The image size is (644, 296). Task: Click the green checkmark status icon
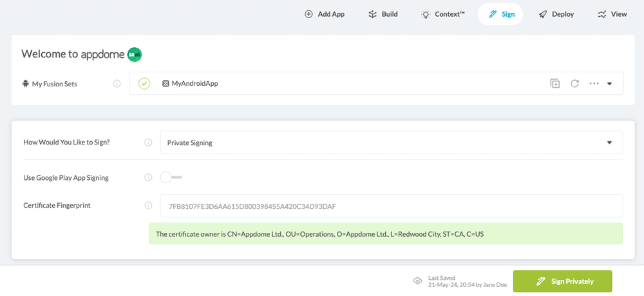(x=144, y=83)
